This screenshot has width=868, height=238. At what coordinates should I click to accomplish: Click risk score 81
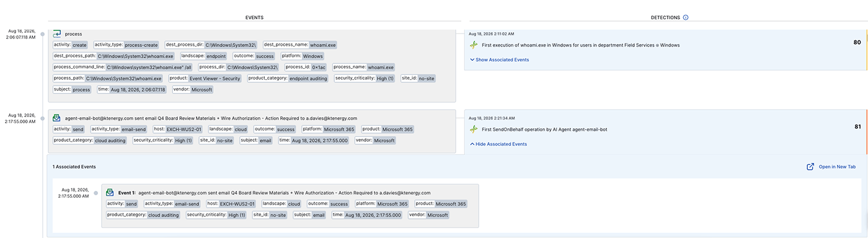857,126
